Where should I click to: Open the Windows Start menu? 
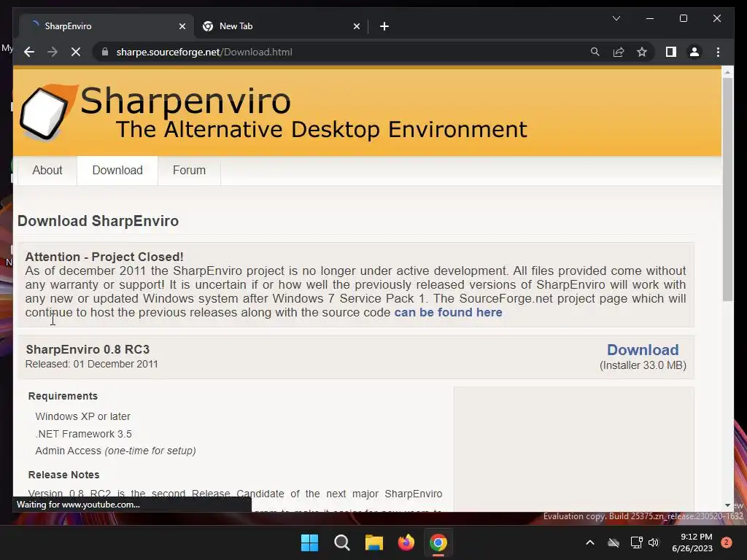[309, 542]
